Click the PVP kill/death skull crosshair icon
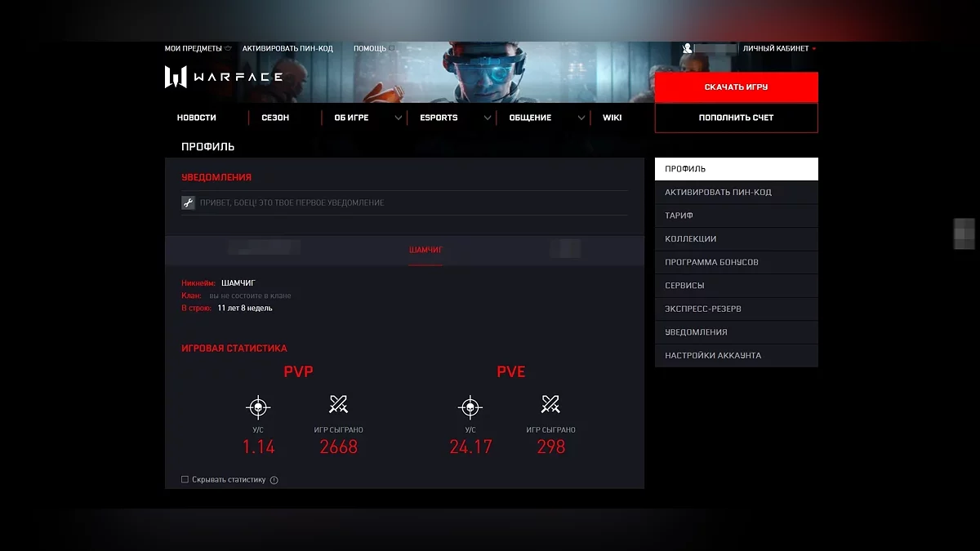This screenshot has width=980, height=551. click(x=258, y=406)
